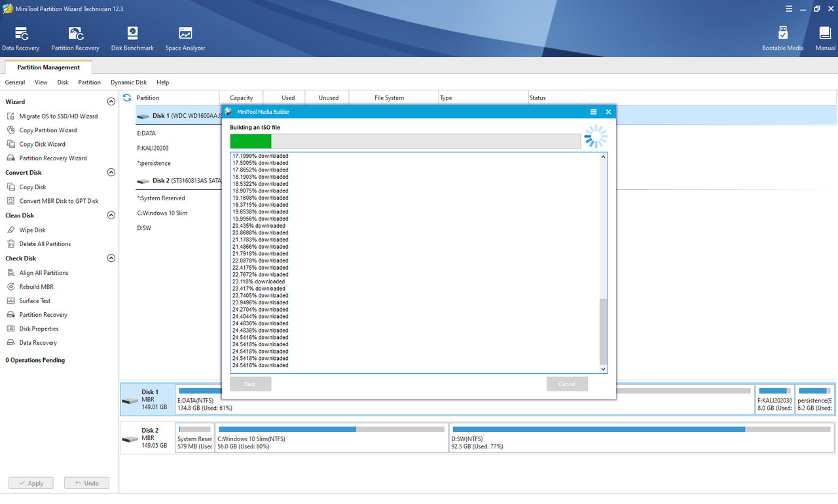
Task: Select C:Windows 10 Slim(NTFS) block in disk map
Action: pyautogui.click(x=331, y=438)
